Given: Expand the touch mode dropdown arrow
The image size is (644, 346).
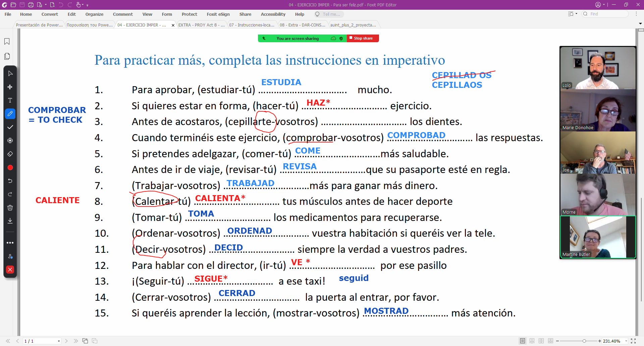Looking at the screenshot, I should coord(83,5).
